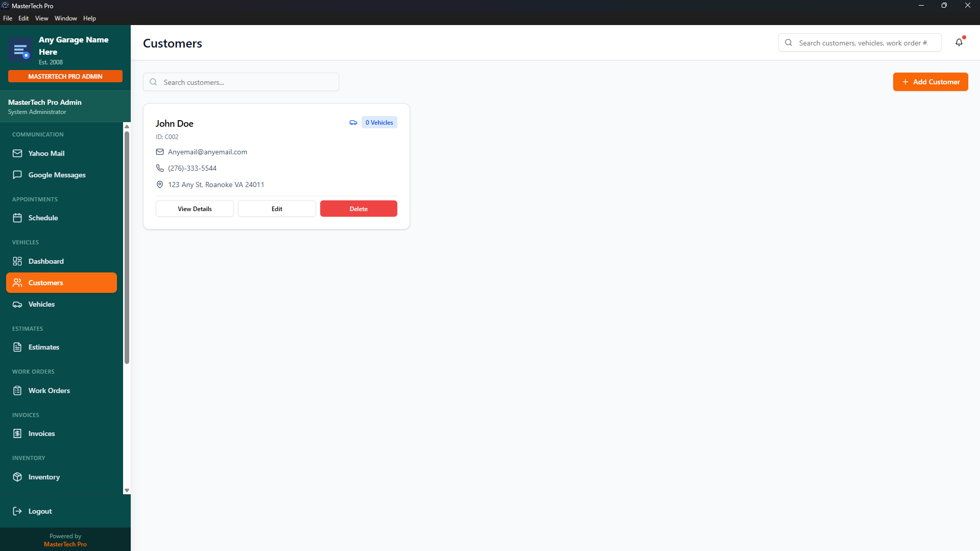Click the 0 Vehicles badge on John Doe
Viewport: 980px width, 551px height.
[378, 122]
